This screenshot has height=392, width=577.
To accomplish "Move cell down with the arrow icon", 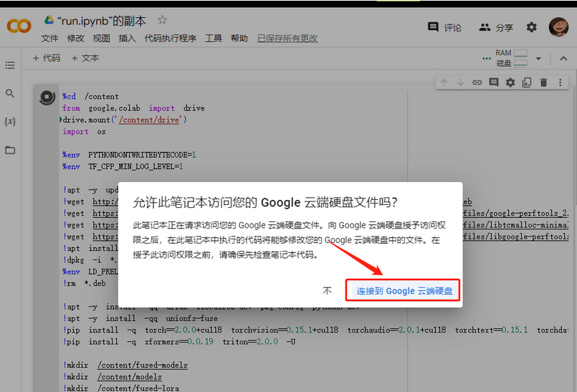I will point(460,82).
